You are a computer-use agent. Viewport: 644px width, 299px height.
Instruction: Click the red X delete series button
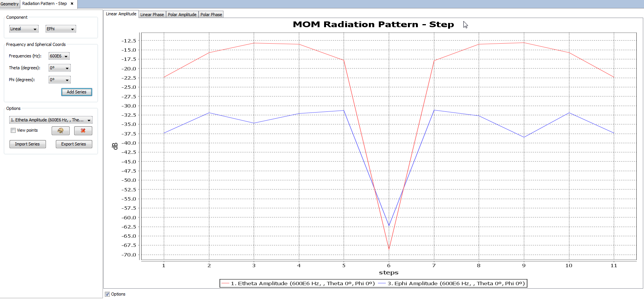point(83,131)
